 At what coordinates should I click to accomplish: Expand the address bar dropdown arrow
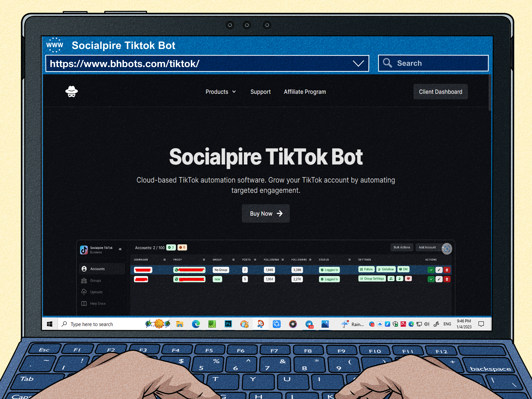click(358, 64)
